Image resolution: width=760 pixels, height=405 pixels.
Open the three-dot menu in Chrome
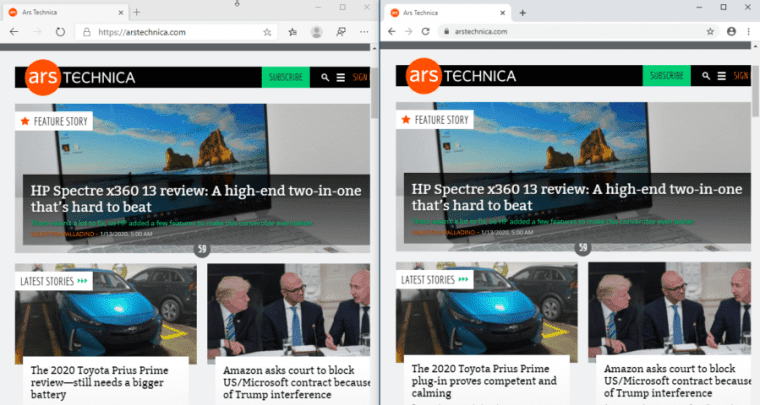click(749, 31)
